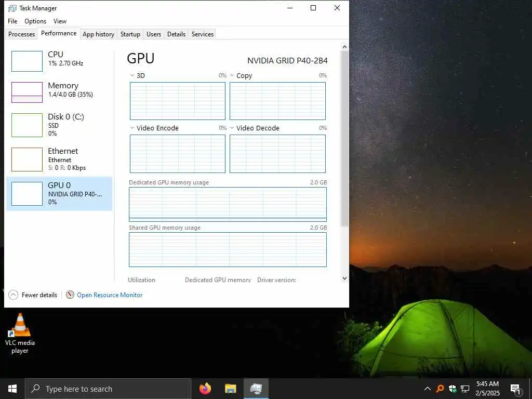This screenshot has height=399, width=532.
Task: Open the Copy engine dropdown chevron
Action: [232, 75]
